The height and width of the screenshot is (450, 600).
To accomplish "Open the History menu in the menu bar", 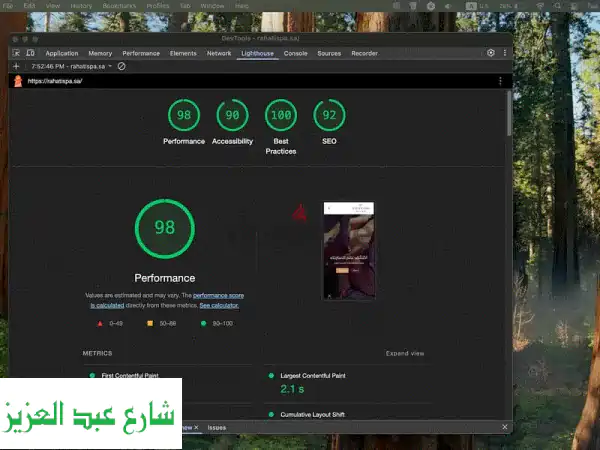I will pos(81,6).
